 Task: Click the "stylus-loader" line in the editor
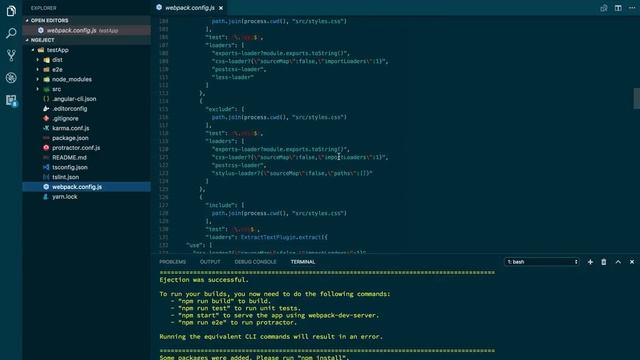pos(292,173)
